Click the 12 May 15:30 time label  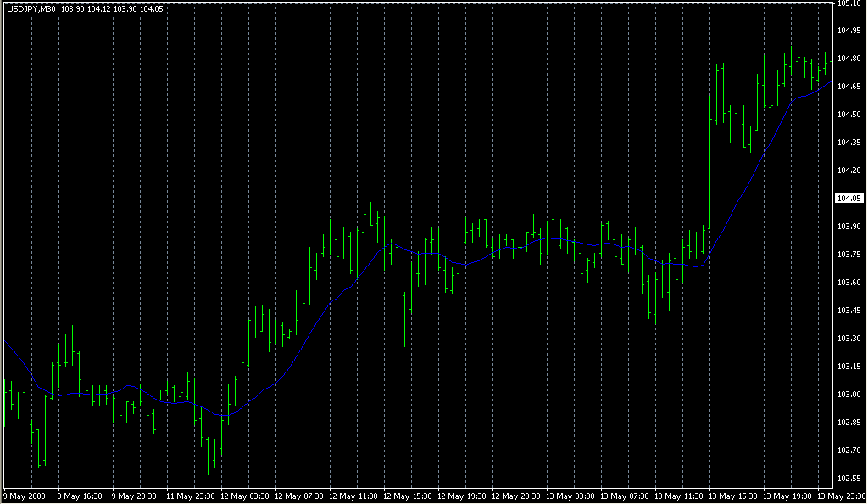[x=408, y=496]
